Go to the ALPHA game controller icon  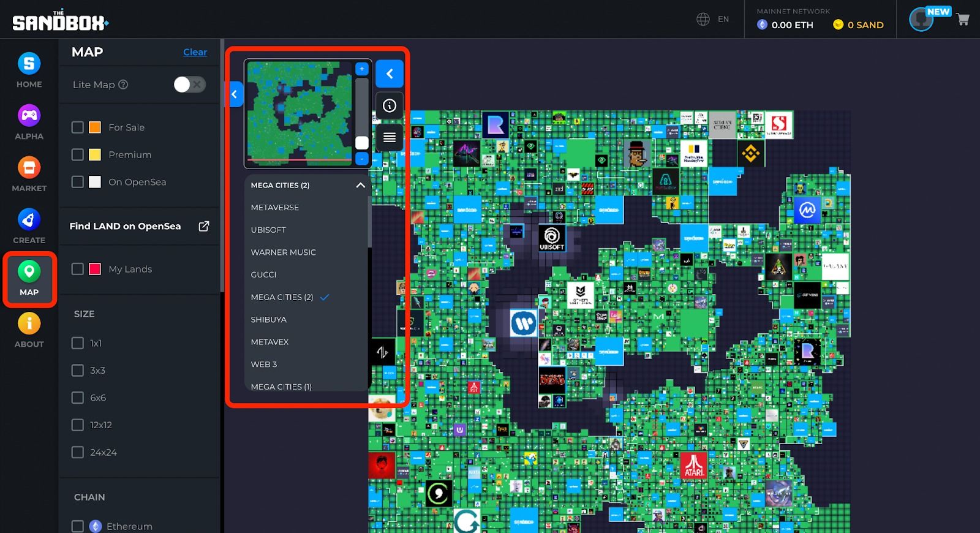pos(29,115)
